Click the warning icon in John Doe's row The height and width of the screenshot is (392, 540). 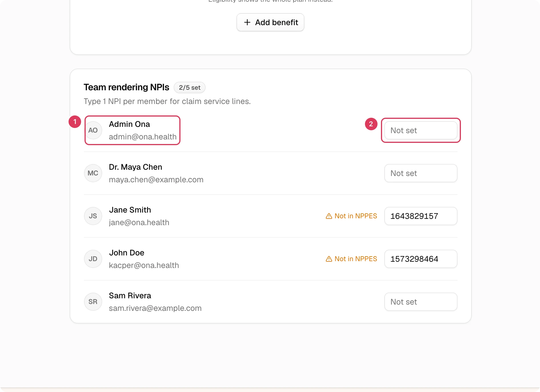pyautogui.click(x=329, y=259)
